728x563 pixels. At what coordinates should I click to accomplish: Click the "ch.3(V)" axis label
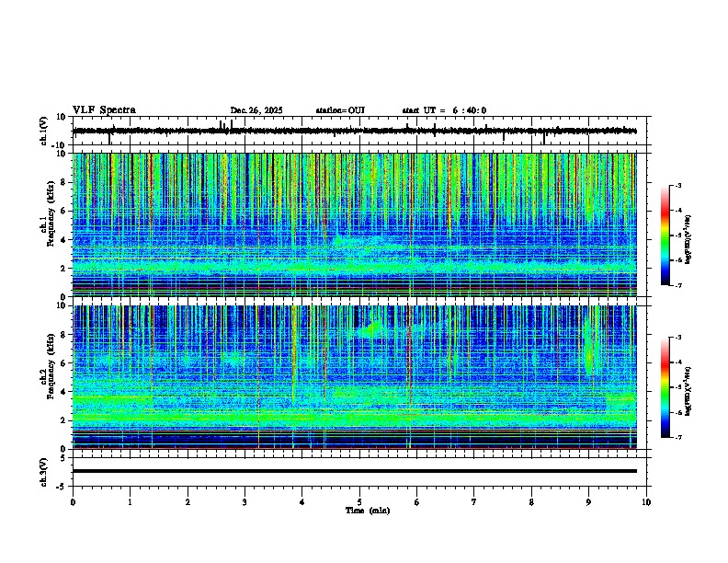coord(44,472)
